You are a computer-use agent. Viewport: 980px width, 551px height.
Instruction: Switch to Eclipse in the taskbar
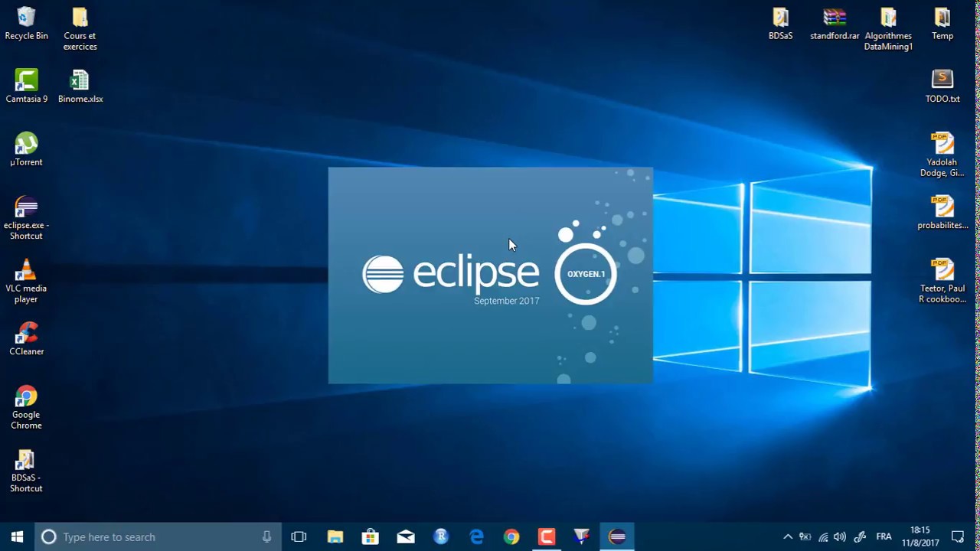617,536
